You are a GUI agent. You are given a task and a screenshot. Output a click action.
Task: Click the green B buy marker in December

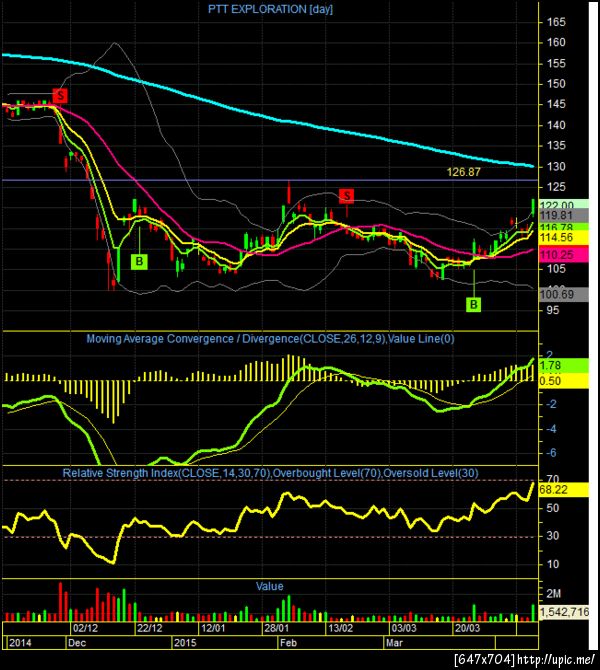139,262
